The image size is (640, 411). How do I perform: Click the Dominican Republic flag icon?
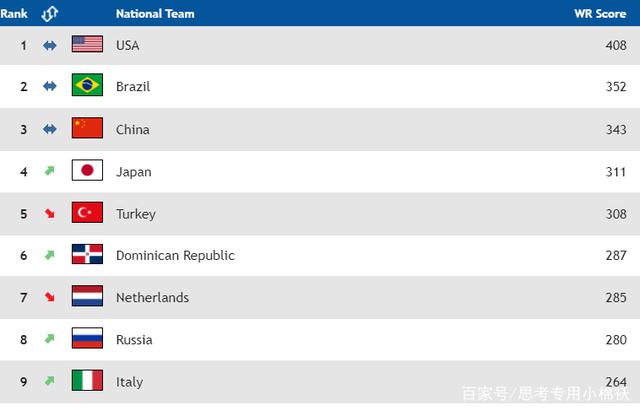click(x=87, y=255)
